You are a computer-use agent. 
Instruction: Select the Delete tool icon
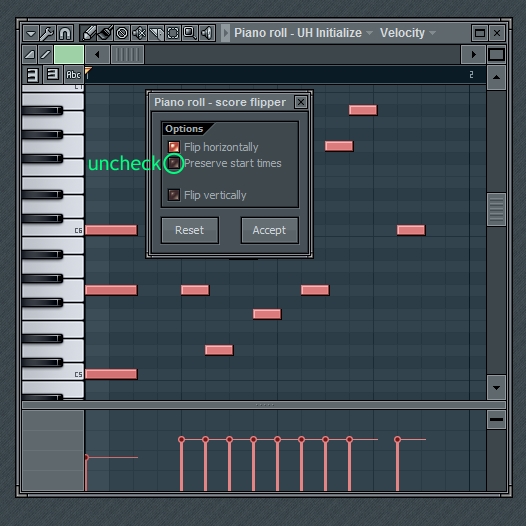click(122, 33)
